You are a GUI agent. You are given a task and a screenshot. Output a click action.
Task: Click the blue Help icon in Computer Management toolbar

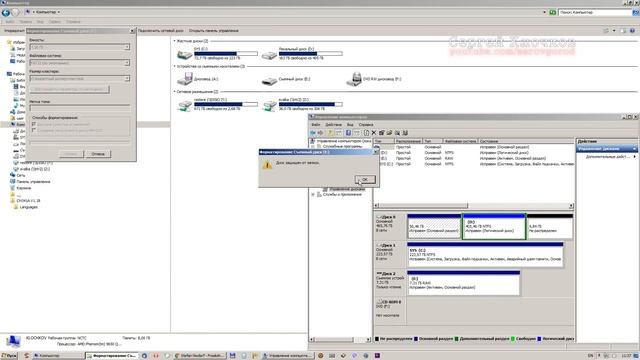pyautogui.click(x=348, y=133)
